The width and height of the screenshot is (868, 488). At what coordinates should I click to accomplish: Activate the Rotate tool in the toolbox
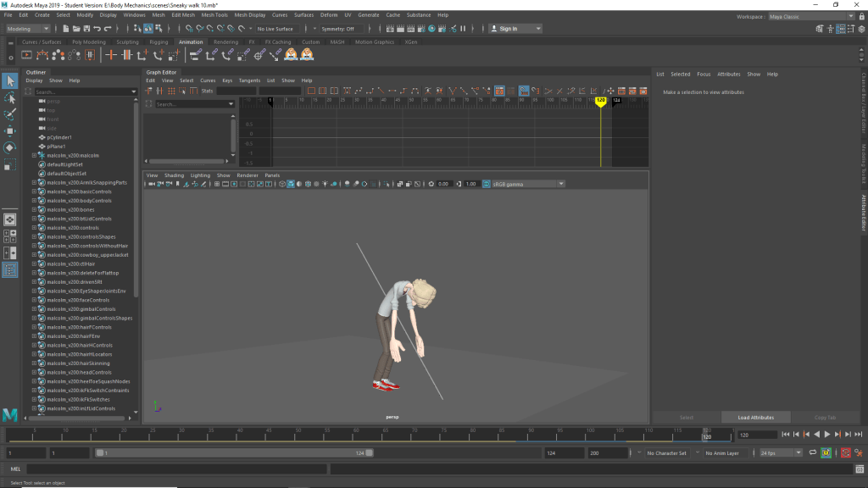[10, 147]
